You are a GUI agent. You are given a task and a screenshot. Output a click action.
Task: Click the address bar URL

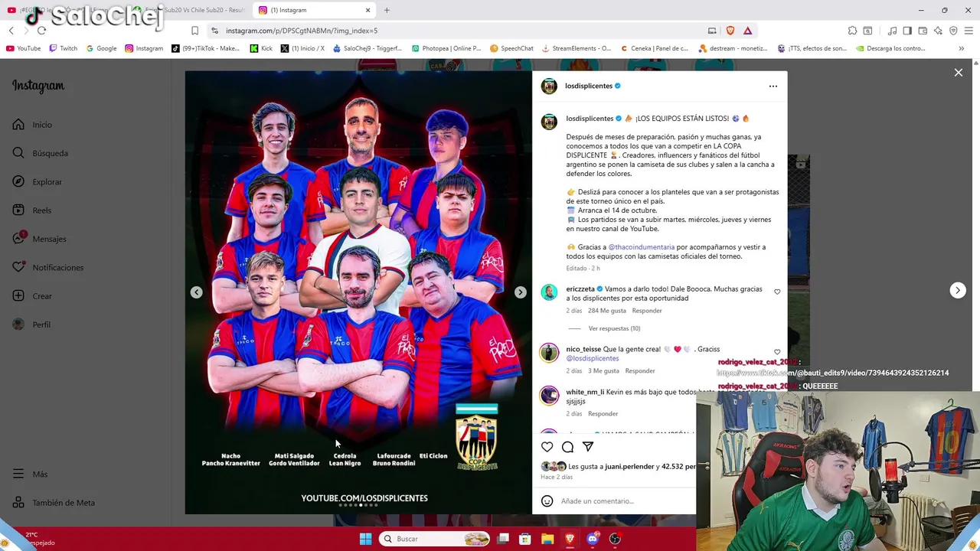point(302,31)
